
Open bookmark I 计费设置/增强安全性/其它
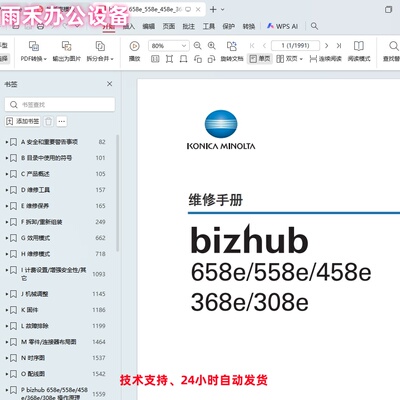click(53, 274)
